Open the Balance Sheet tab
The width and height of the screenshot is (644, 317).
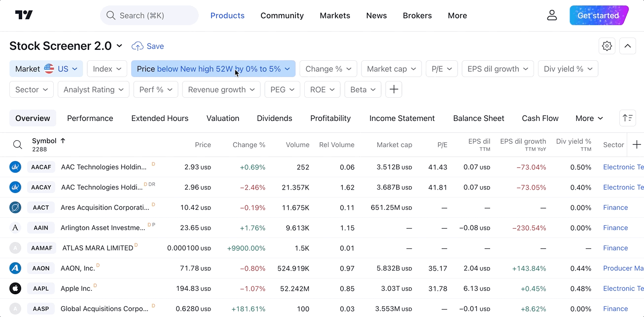(x=479, y=118)
